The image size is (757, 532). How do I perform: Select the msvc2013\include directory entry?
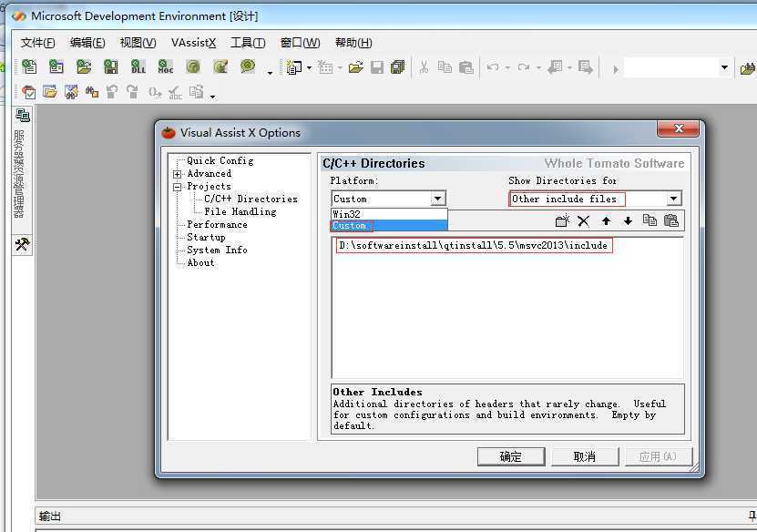474,245
